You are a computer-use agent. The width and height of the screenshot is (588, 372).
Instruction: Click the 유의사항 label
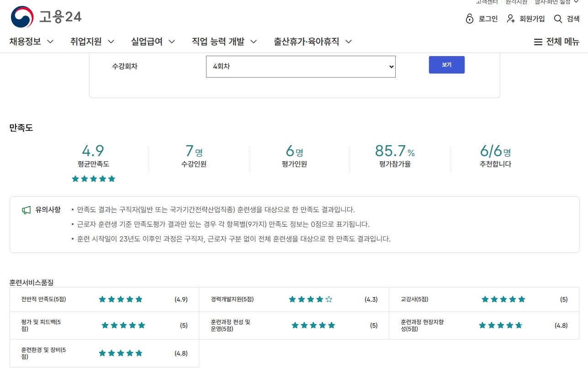point(48,210)
